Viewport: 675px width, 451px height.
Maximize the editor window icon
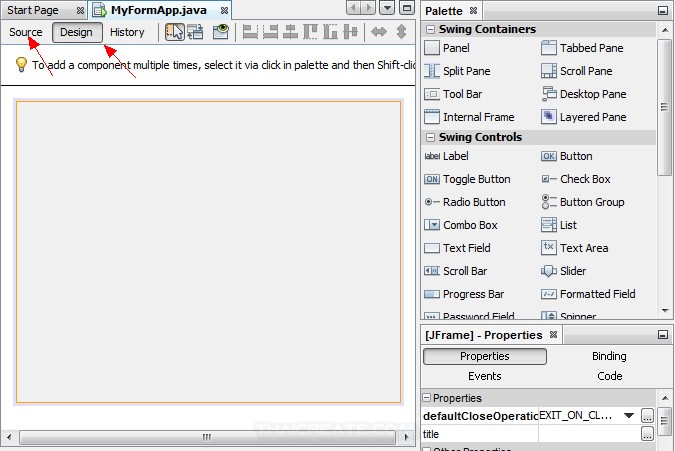(x=406, y=8)
